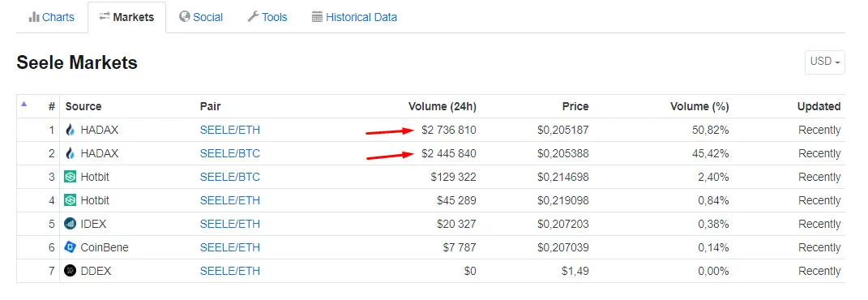The height and width of the screenshot is (300, 868).
Task: Click volume percentage 0,38%
Action: point(713,224)
